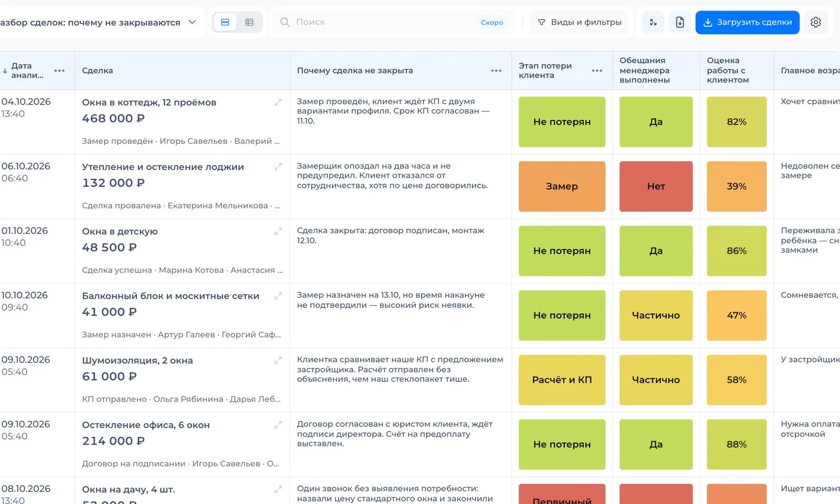Switch to table grid view toggle
Screen dimensions: 840x504
tap(249, 22)
